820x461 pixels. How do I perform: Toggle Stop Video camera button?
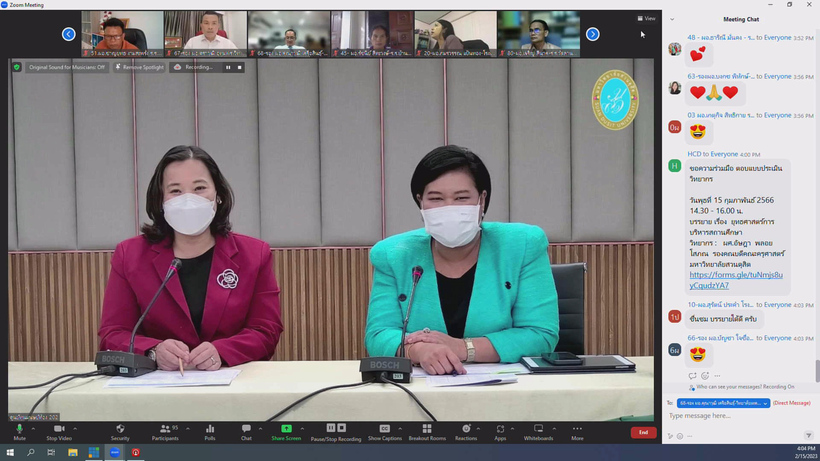pos(58,429)
